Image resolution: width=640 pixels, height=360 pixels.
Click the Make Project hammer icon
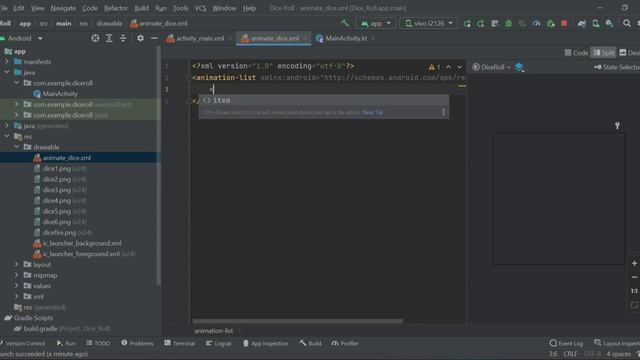point(345,23)
